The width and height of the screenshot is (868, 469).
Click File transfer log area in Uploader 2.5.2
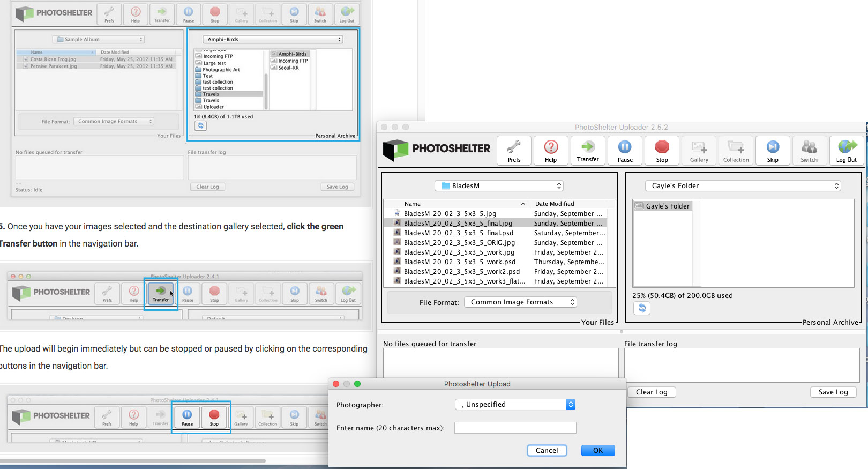pyautogui.click(x=742, y=365)
